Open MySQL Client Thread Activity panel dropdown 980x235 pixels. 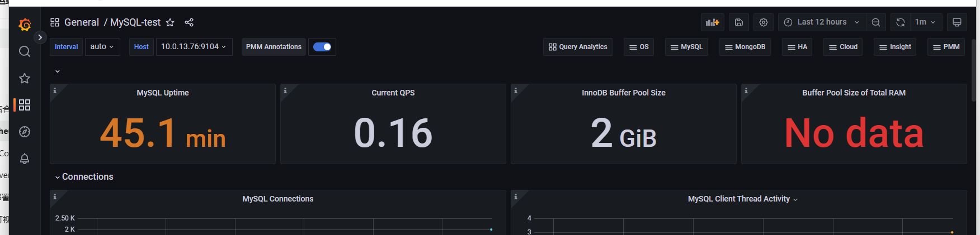click(x=743, y=199)
